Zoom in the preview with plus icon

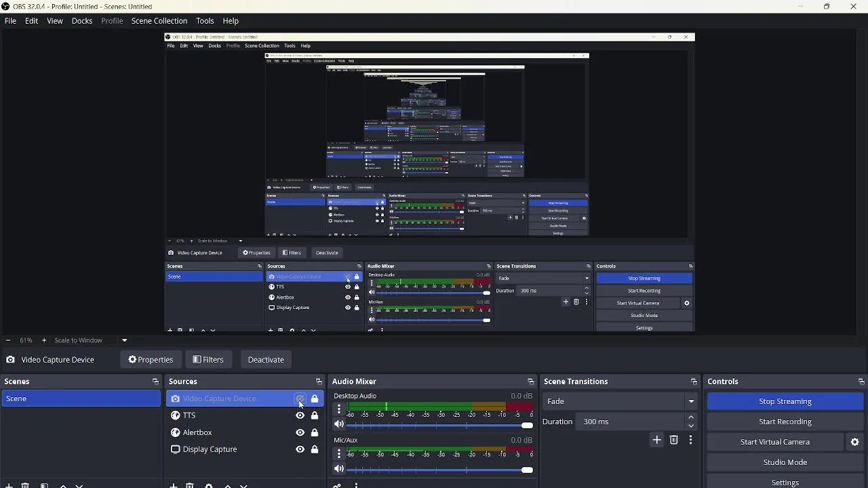(44, 340)
